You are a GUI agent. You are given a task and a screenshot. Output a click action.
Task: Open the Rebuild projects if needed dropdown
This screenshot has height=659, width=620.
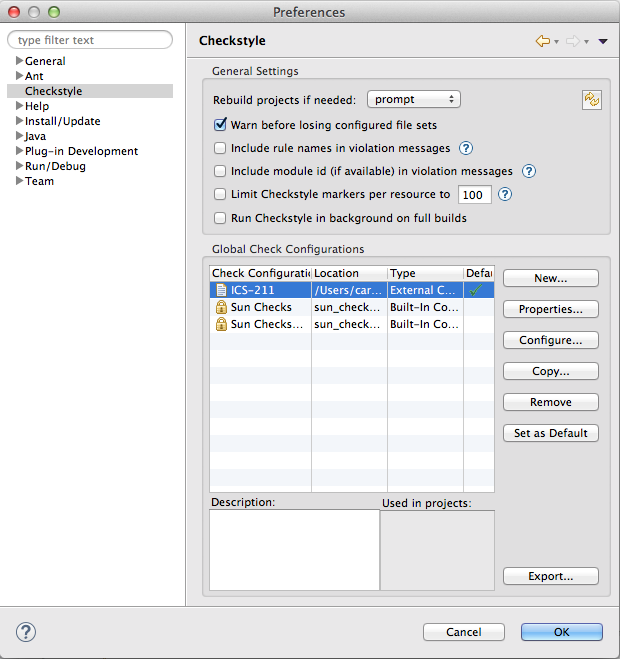coord(413,99)
